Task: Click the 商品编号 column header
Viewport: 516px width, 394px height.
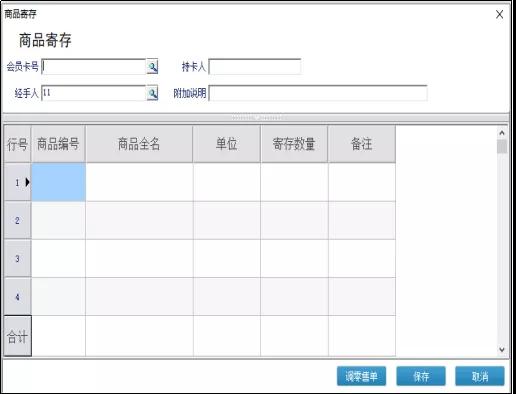Action: pos(58,144)
